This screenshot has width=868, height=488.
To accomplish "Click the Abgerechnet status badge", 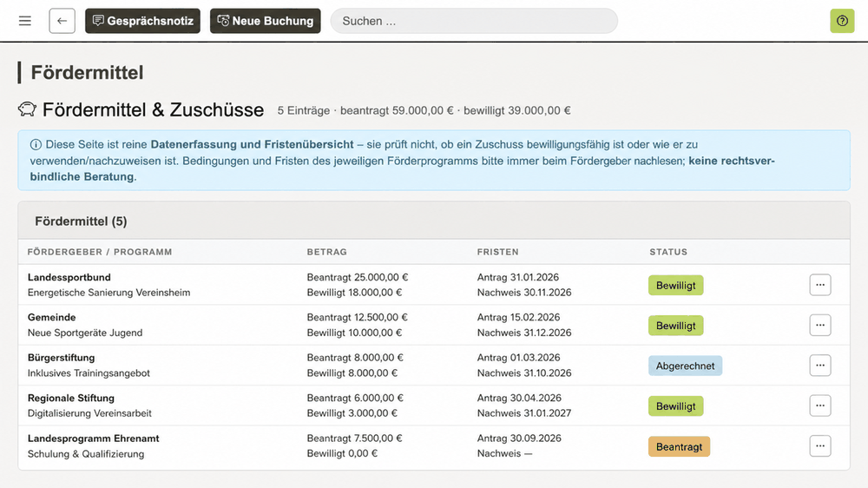I will (686, 366).
